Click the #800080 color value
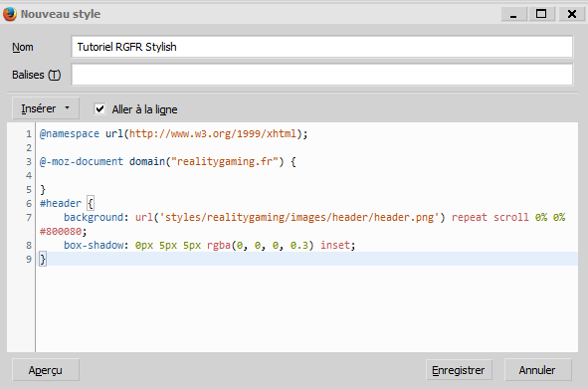Image resolution: width=588 pixels, height=389 pixels. point(61,231)
